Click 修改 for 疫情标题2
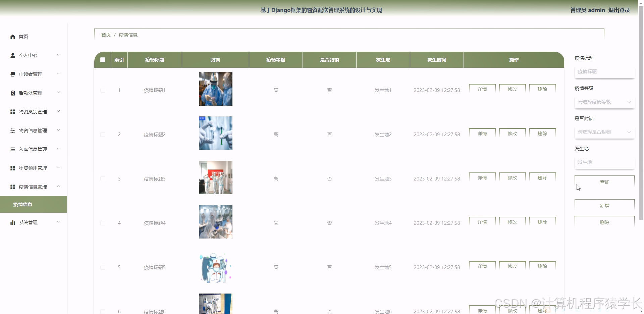Image resolution: width=644 pixels, height=314 pixels. (512, 134)
